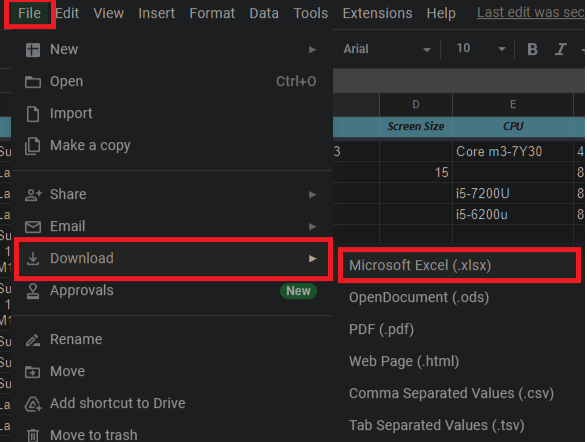Click the Rename pencil icon

[x=33, y=340]
